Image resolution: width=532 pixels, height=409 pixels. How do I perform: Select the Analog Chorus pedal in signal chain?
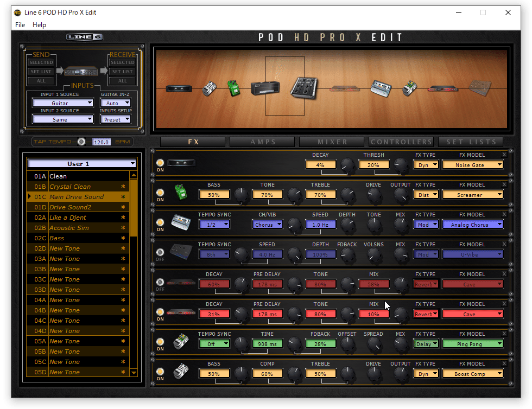pos(381,88)
